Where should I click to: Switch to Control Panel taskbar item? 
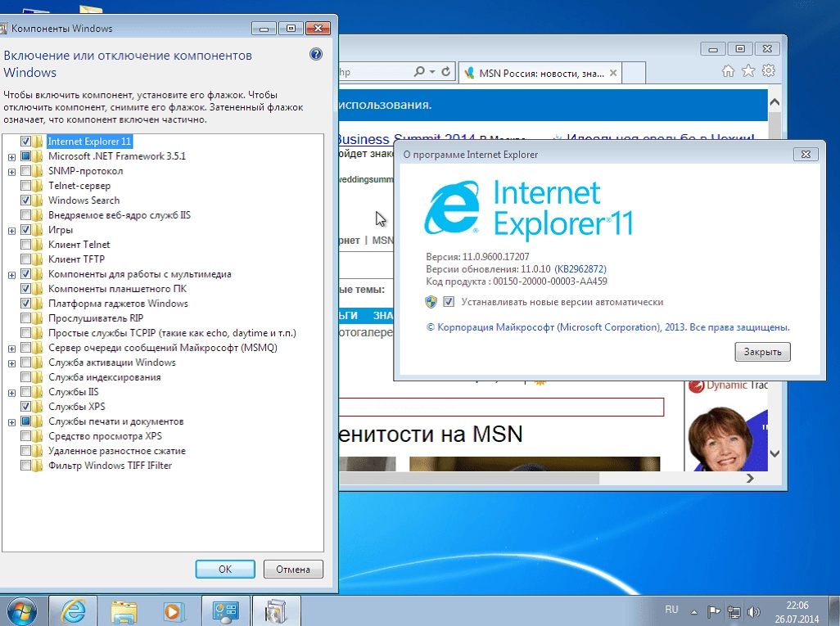tap(225, 610)
